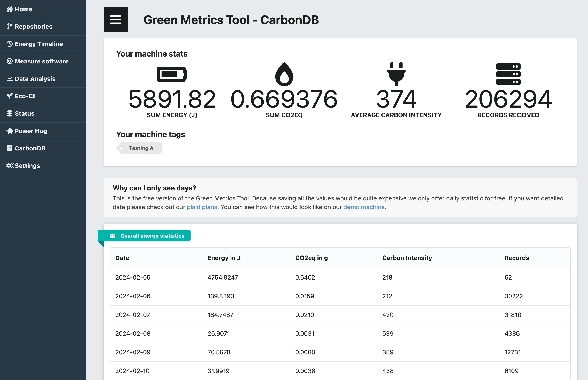Open the Repositories menu item

tap(43, 26)
